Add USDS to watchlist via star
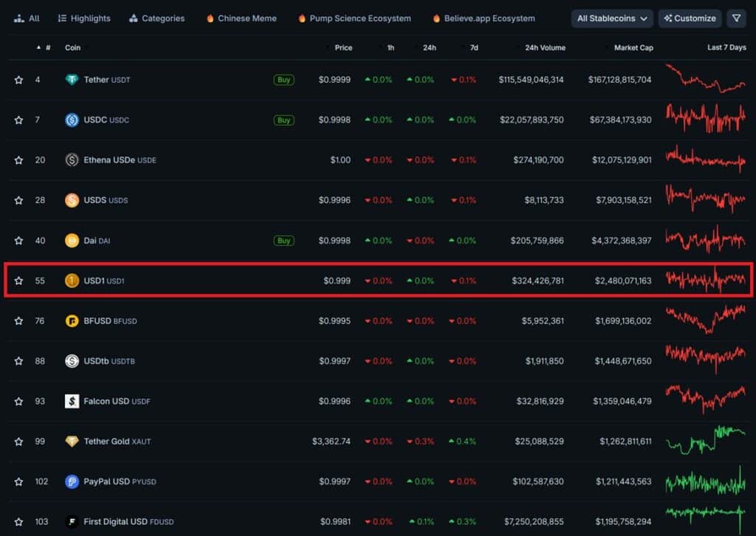Image resolution: width=756 pixels, height=536 pixels. (x=18, y=200)
